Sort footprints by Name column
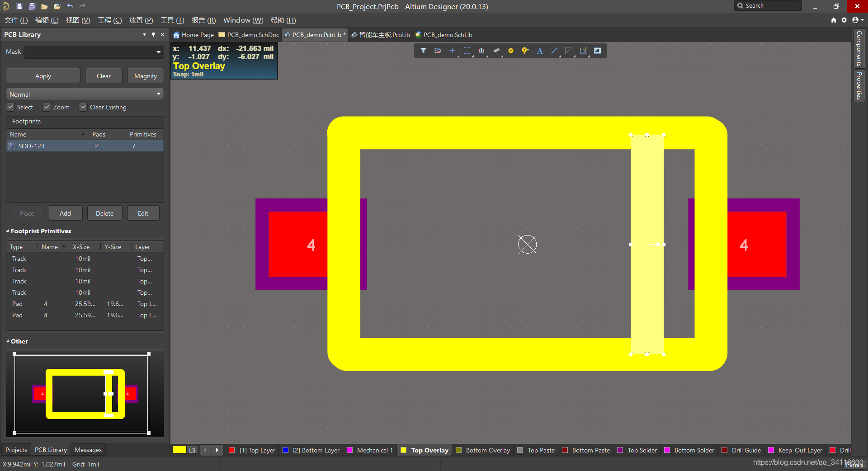Image resolution: width=868 pixels, height=471 pixels. (x=47, y=134)
